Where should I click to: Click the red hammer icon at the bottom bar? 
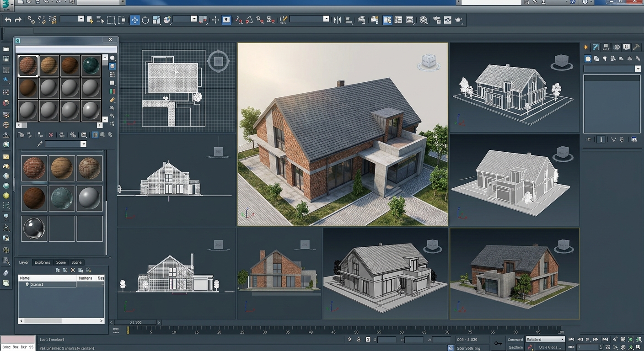[530, 347]
